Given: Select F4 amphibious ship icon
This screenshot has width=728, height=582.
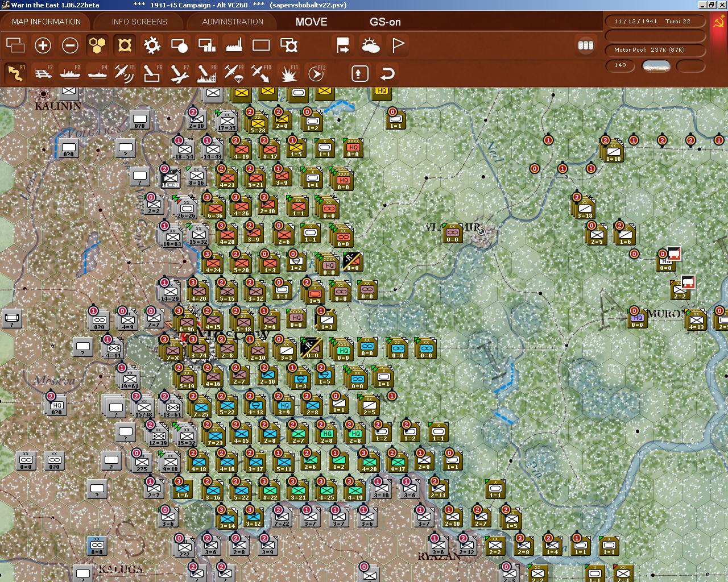Looking at the screenshot, I should [x=97, y=73].
